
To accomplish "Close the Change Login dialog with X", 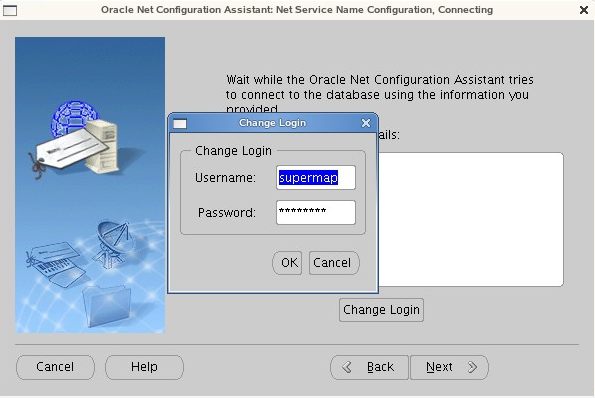I will click(366, 123).
